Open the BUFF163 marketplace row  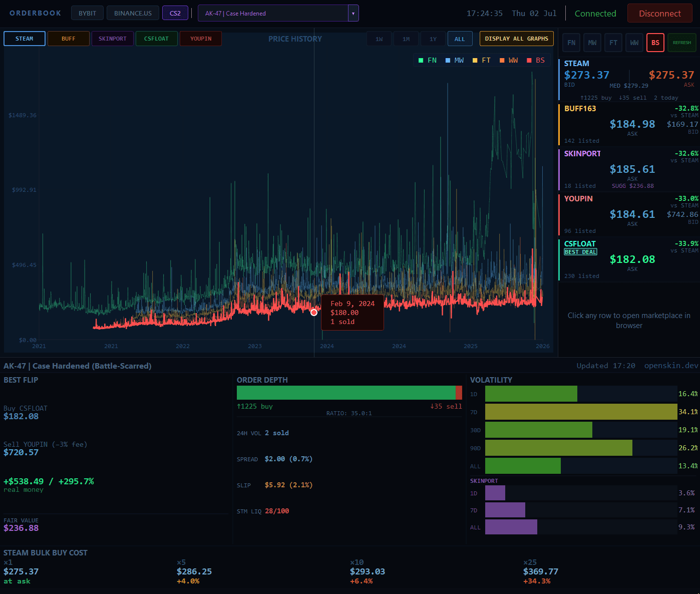coord(629,125)
